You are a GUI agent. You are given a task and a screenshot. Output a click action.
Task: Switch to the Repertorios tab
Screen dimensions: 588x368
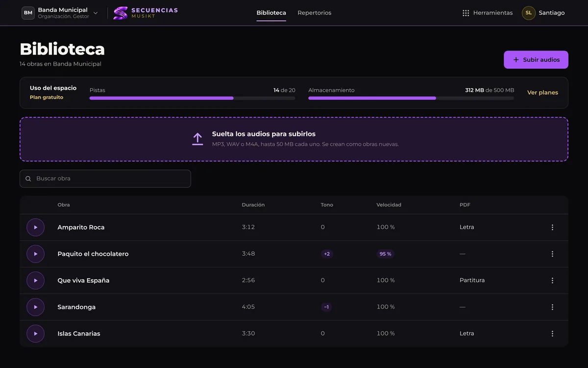[x=315, y=13]
